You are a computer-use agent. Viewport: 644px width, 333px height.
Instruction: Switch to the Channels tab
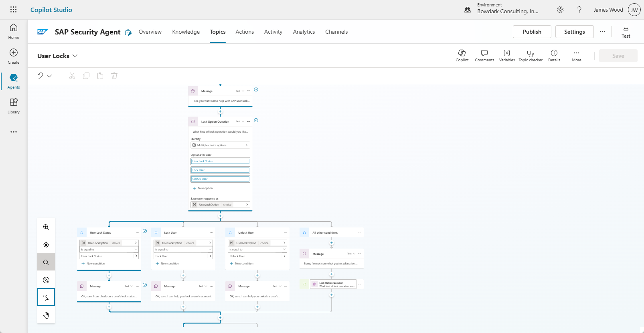(336, 32)
